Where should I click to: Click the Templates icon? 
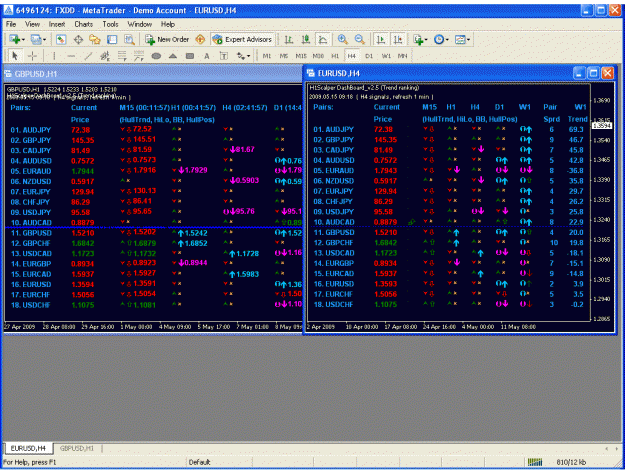tap(460, 39)
